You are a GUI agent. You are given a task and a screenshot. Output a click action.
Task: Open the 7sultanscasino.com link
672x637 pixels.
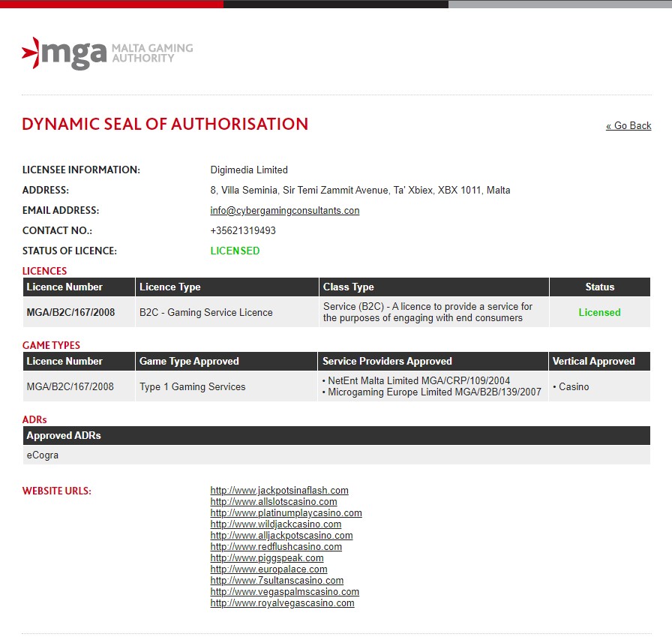(x=277, y=581)
